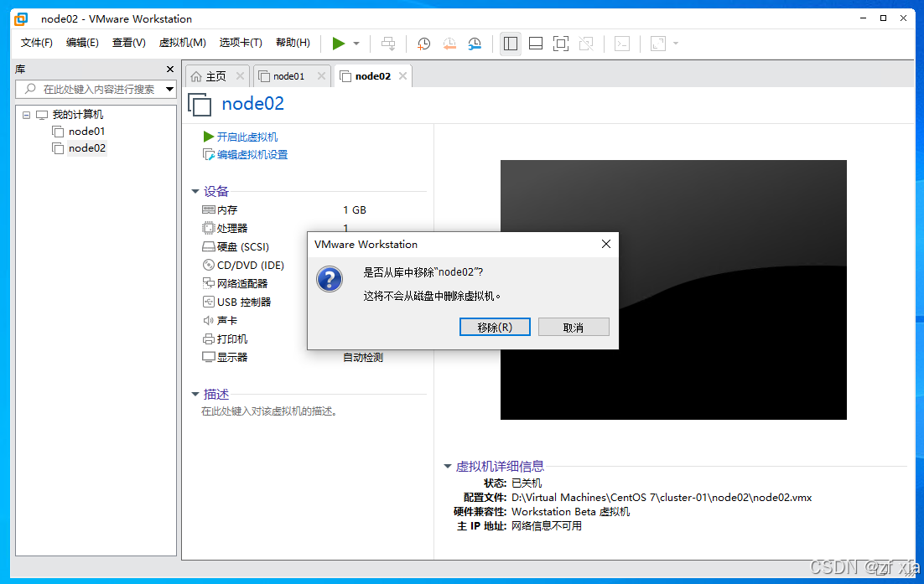Click the 硬盘 (SCSI) device icon
Image resolution: width=924 pixels, height=584 pixels.
209,246
